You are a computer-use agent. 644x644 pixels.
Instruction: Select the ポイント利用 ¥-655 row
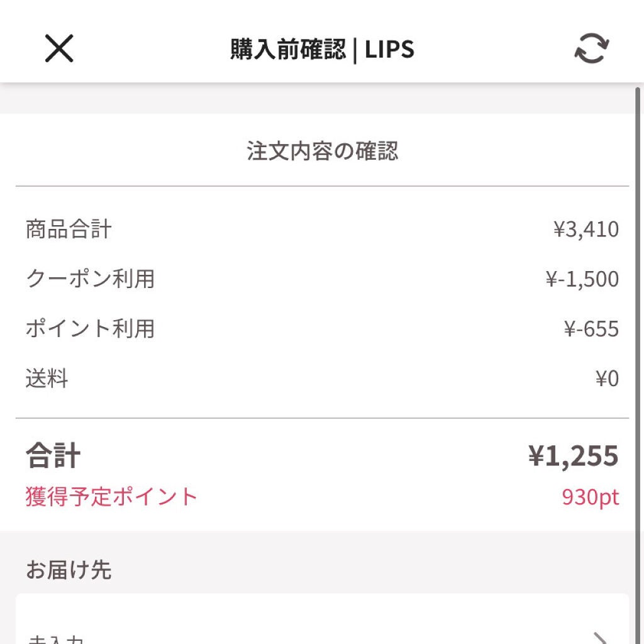[322, 328]
